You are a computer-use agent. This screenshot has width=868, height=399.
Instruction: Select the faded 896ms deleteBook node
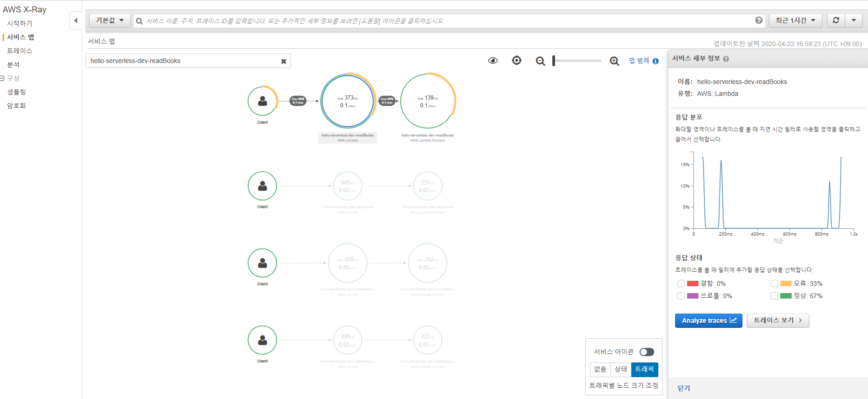point(348,340)
